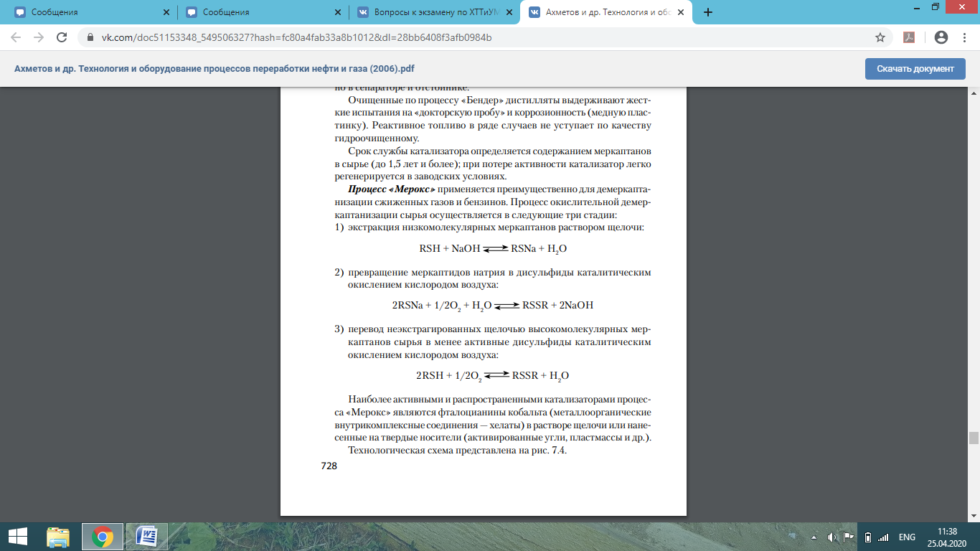Bookmark this page with the star icon
Viewport: 980px width, 551px height.
click(x=880, y=37)
